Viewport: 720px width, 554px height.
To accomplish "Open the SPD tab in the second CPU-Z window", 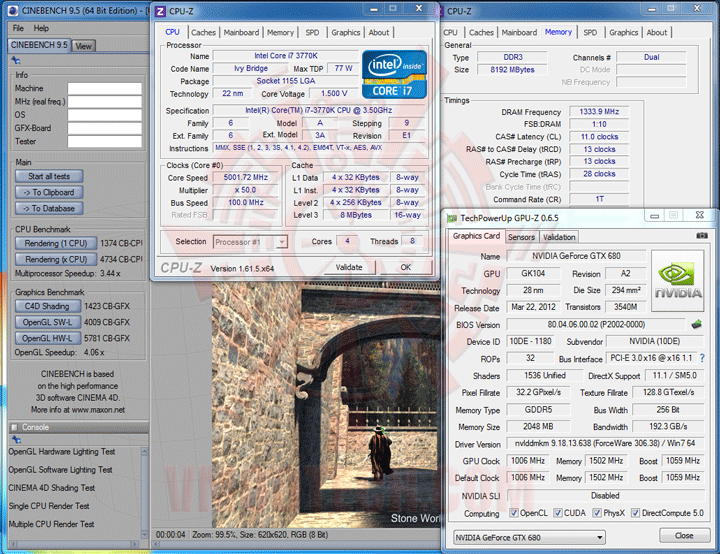I will (590, 33).
